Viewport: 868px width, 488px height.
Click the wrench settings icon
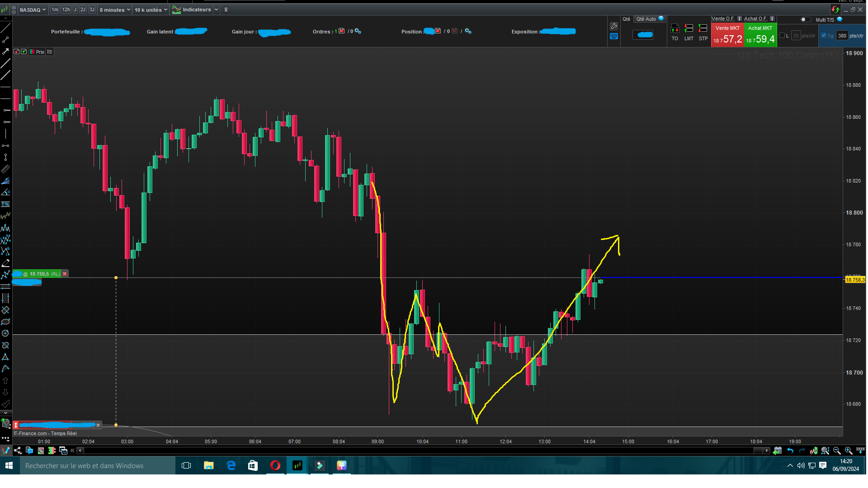(613, 26)
